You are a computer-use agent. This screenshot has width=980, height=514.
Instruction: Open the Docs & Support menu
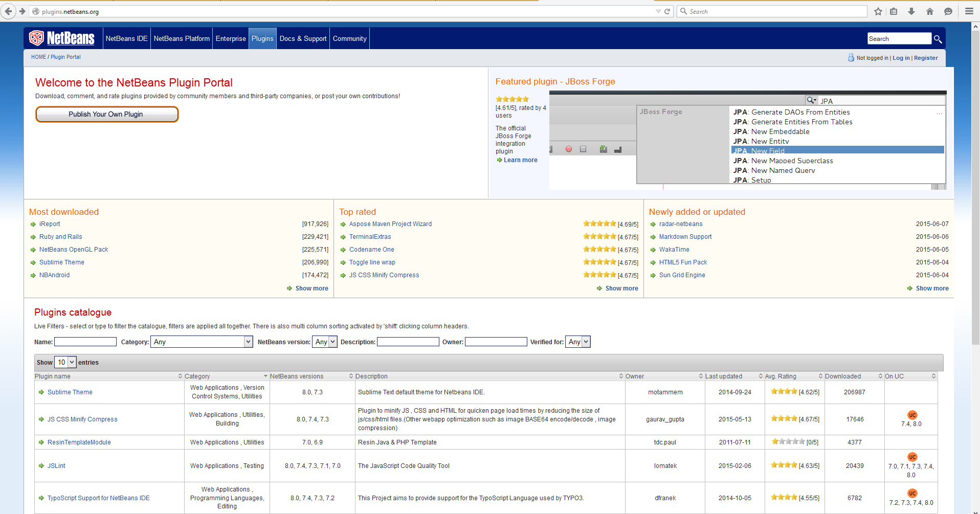[x=303, y=38]
